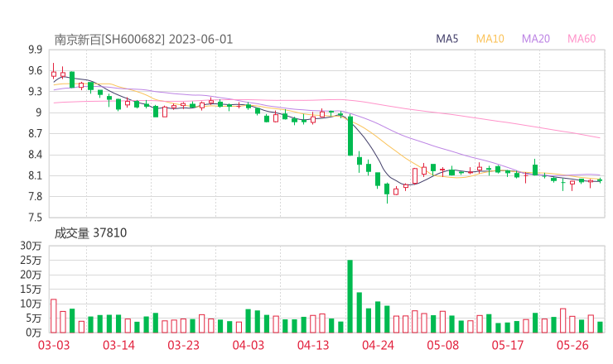Viewport: 613px width, 364px height.
Task: Click the 9.9 price axis label
Action: [35, 50]
